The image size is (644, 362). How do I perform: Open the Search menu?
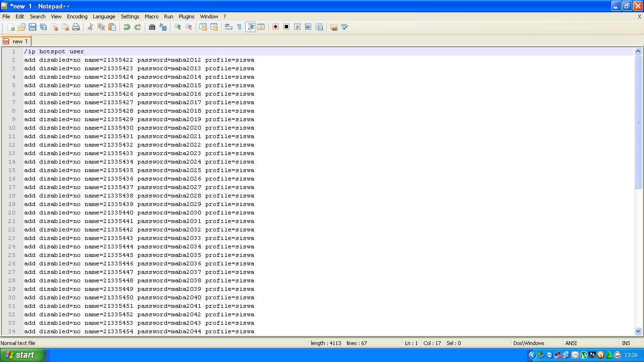(x=38, y=16)
